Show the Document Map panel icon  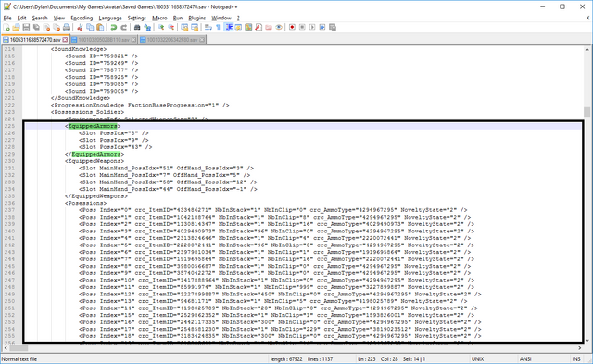click(x=248, y=27)
